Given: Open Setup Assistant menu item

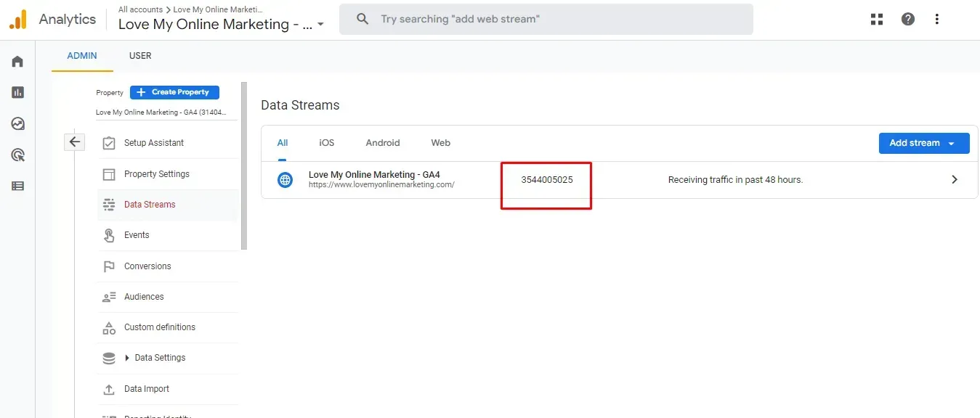Looking at the screenshot, I should [x=168, y=143].
